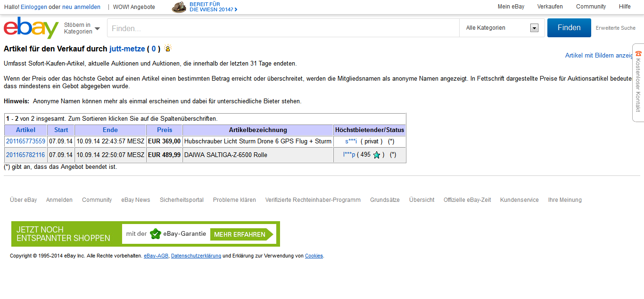Open Verifizierte Rechteinhaber-Programm link
644x299 pixels.
[313, 200]
